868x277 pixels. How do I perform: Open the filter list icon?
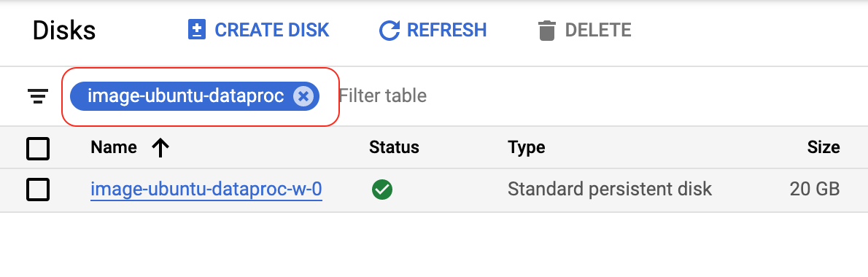(38, 96)
